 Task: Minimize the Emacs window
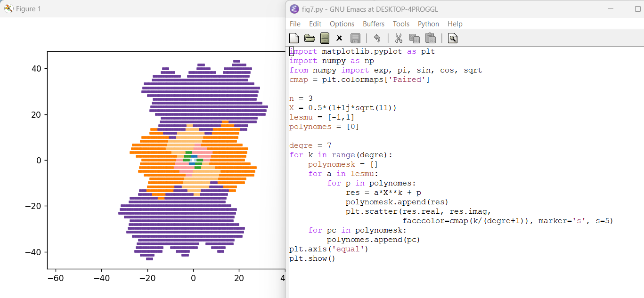(611, 9)
